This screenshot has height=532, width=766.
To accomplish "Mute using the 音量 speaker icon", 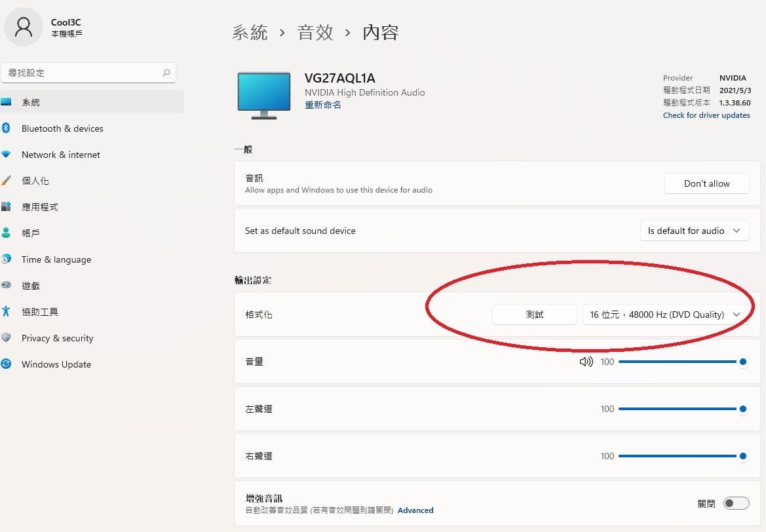I will 586,362.
